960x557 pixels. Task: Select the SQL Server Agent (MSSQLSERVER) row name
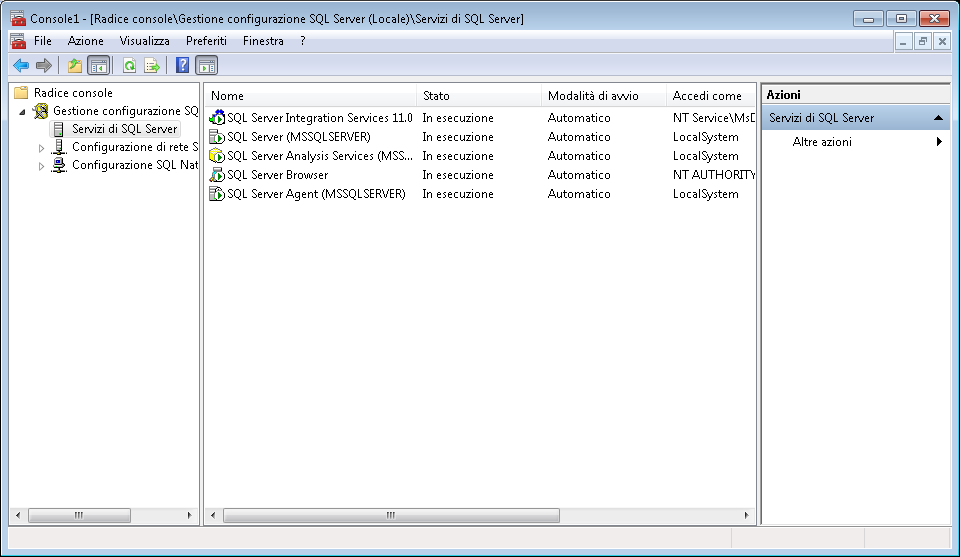coord(317,193)
